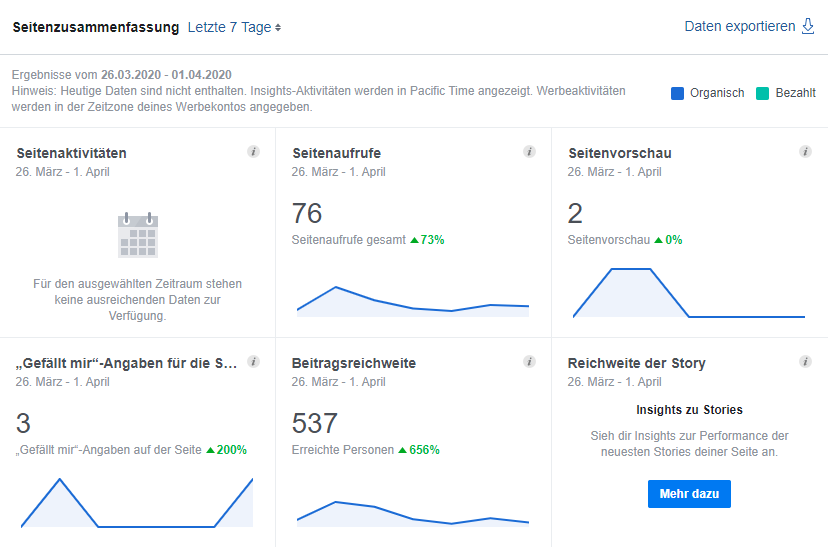The width and height of the screenshot is (828, 547).
Task: Click the 2 Seitenvorschau value
Action: (575, 213)
